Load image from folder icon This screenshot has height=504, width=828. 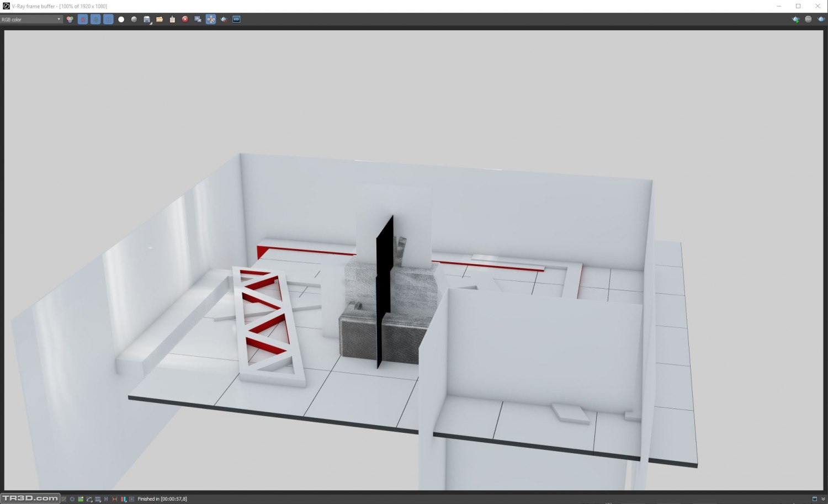click(160, 19)
